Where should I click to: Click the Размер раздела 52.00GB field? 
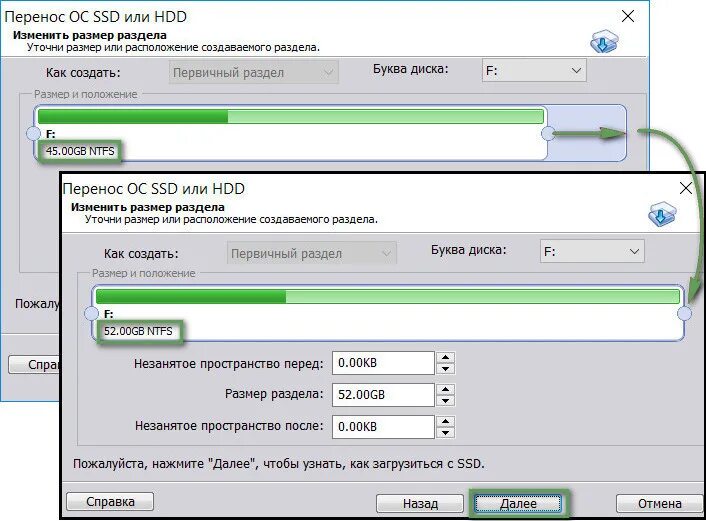tap(383, 395)
